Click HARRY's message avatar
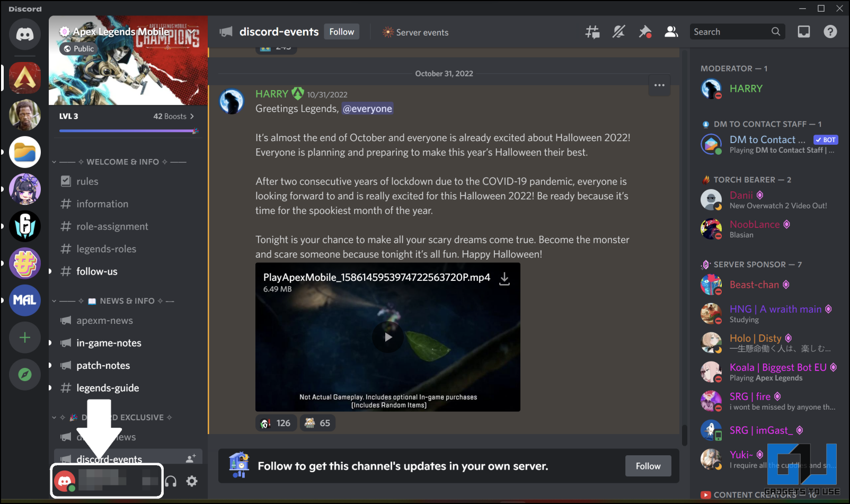Screen dimensions: 850x504 point(232,101)
